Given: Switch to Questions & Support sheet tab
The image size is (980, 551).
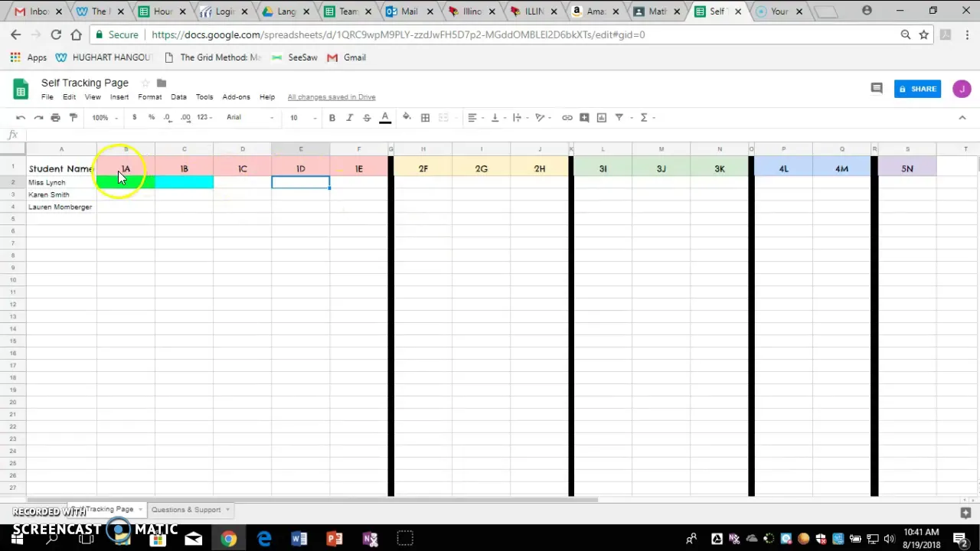Looking at the screenshot, I should pyautogui.click(x=186, y=510).
